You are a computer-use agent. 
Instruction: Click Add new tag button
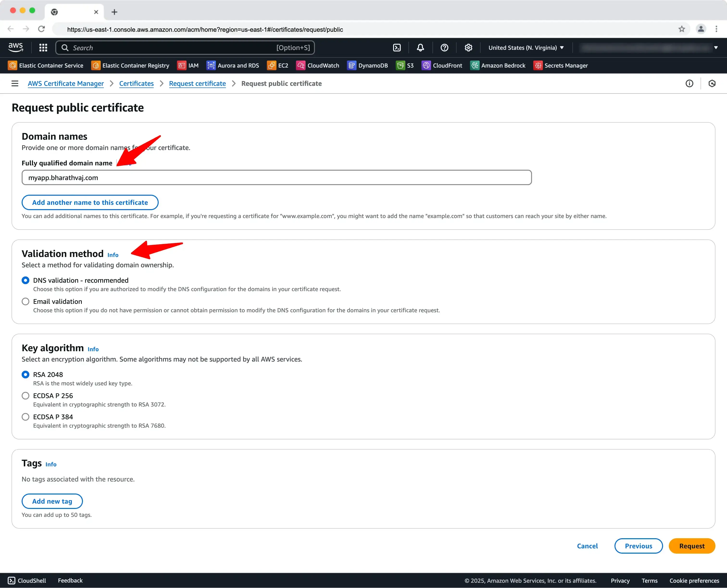click(52, 501)
